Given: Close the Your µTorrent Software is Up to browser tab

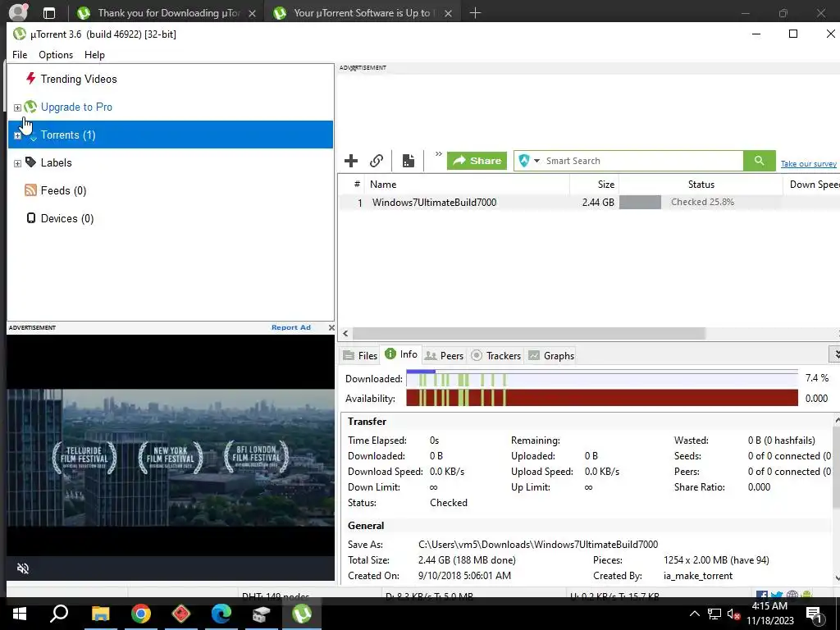Looking at the screenshot, I should tap(449, 13).
